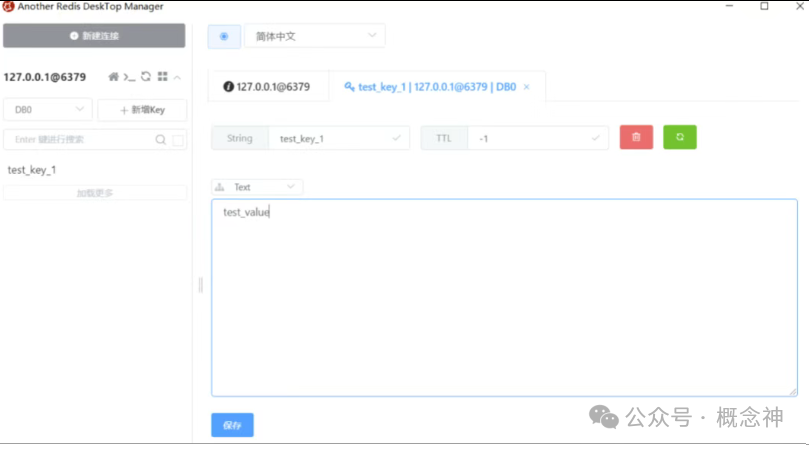Click the load more button

click(95, 193)
